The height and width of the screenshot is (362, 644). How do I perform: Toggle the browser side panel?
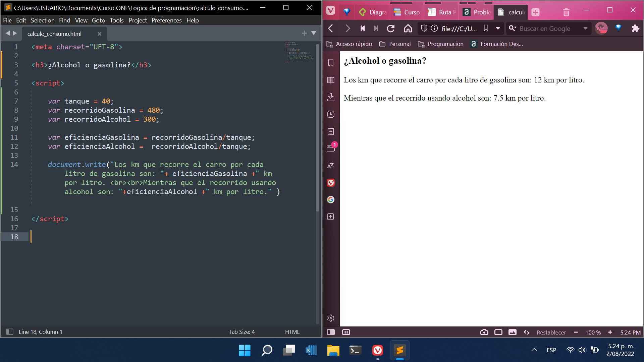[x=331, y=332]
